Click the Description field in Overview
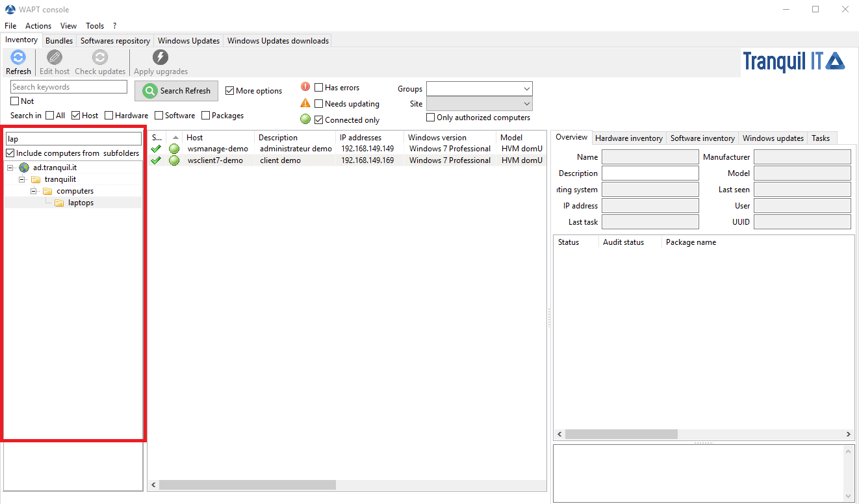The height and width of the screenshot is (504, 859). point(650,173)
